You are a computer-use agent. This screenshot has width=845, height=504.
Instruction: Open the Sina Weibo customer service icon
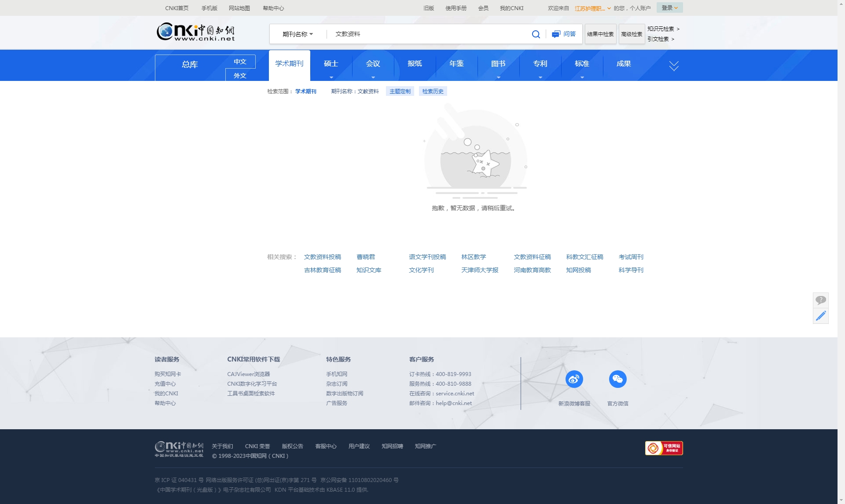tap(574, 379)
